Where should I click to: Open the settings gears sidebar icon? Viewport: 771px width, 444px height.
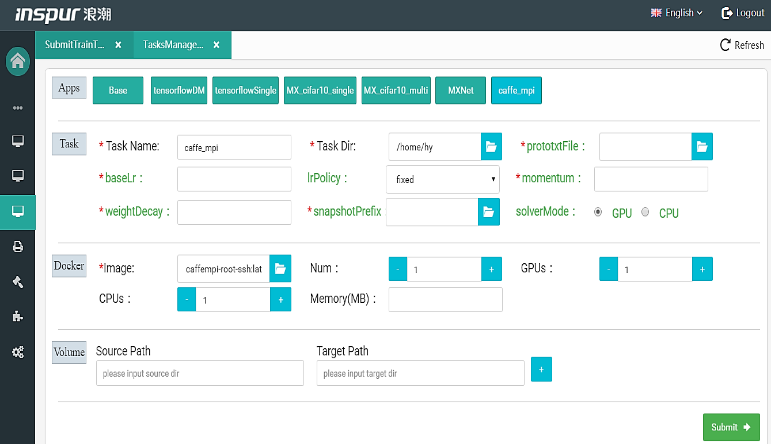17,352
